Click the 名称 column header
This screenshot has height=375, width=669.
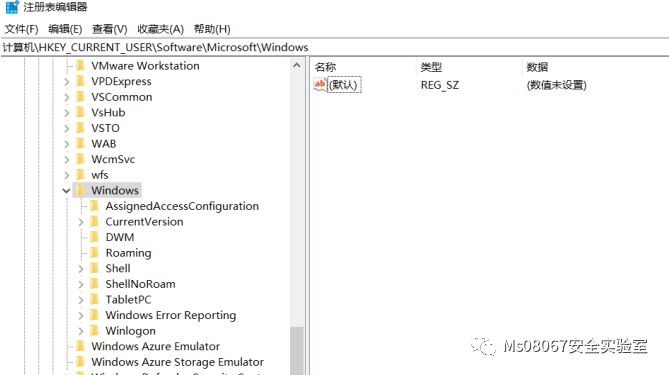325,67
